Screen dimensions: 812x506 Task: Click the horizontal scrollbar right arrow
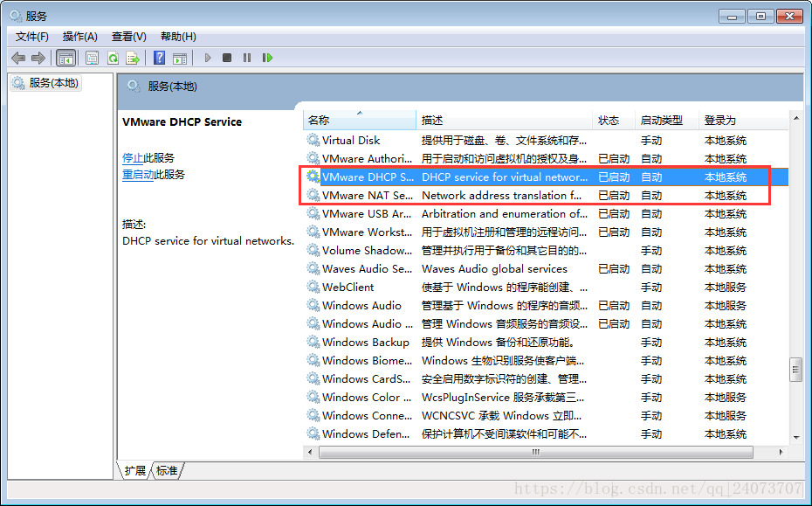(781, 452)
